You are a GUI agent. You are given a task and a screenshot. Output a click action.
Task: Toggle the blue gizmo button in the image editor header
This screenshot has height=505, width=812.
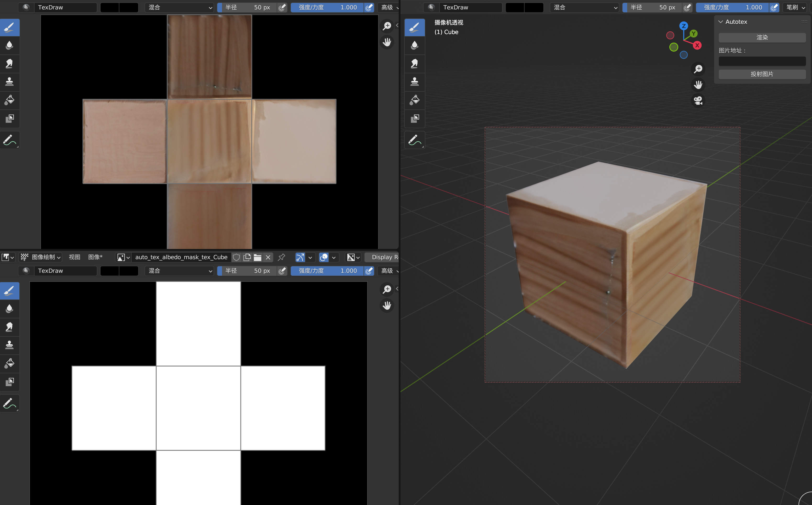click(300, 257)
